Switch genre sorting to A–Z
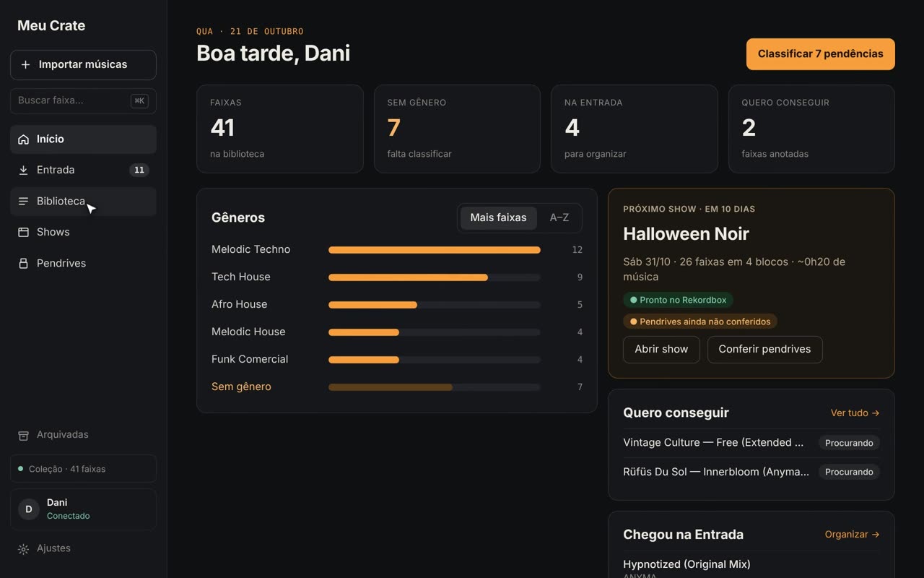This screenshot has height=578, width=924. tap(559, 217)
